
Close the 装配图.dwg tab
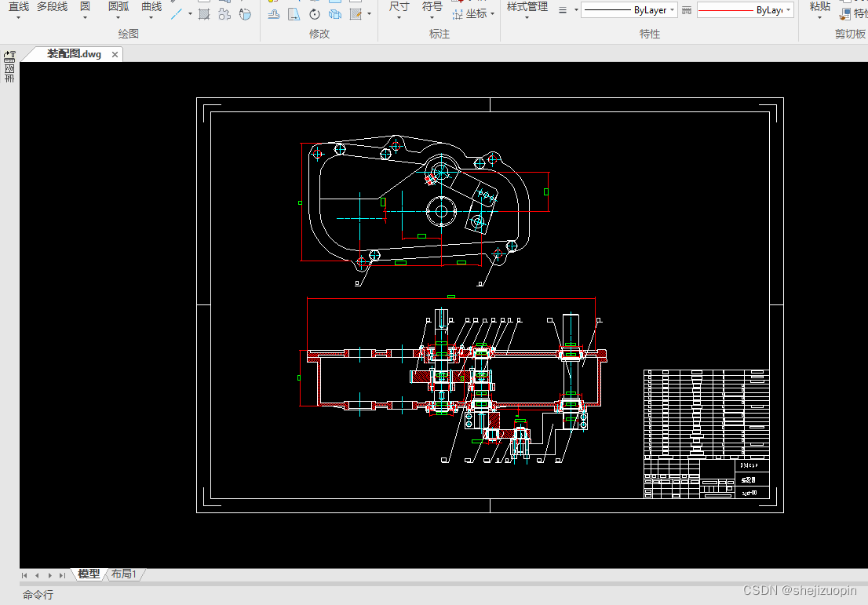[115, 54]
